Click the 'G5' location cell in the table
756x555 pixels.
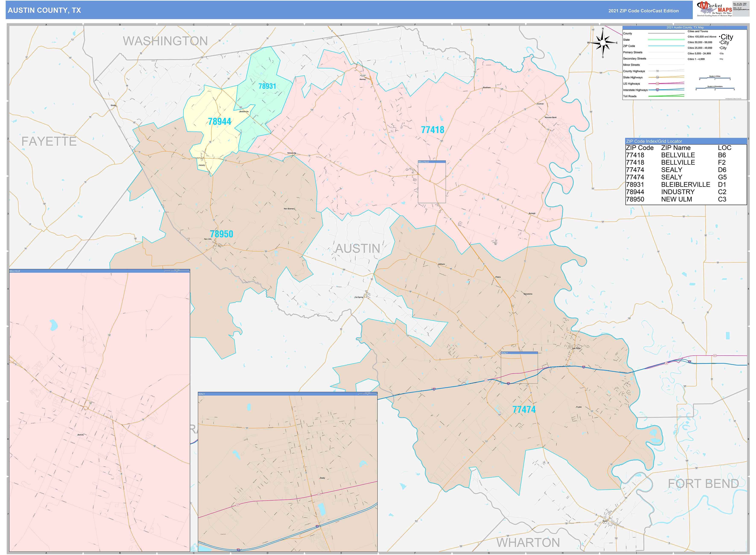click(722, 177)
